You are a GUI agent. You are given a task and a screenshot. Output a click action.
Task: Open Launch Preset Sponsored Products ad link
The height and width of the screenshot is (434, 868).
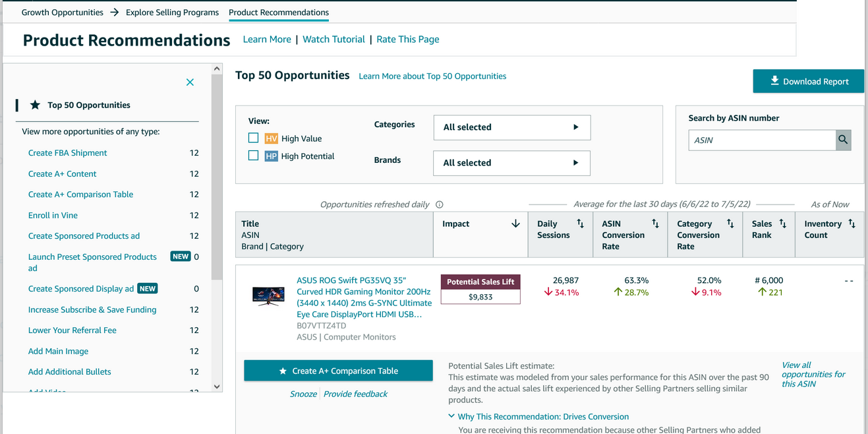pyautogui.click(x=93, y=263)
